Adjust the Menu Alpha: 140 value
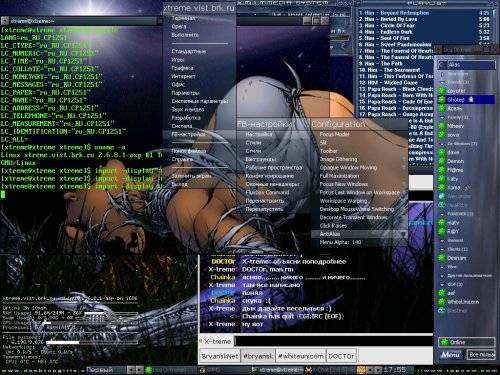The image size is (500, 375). 359,242
